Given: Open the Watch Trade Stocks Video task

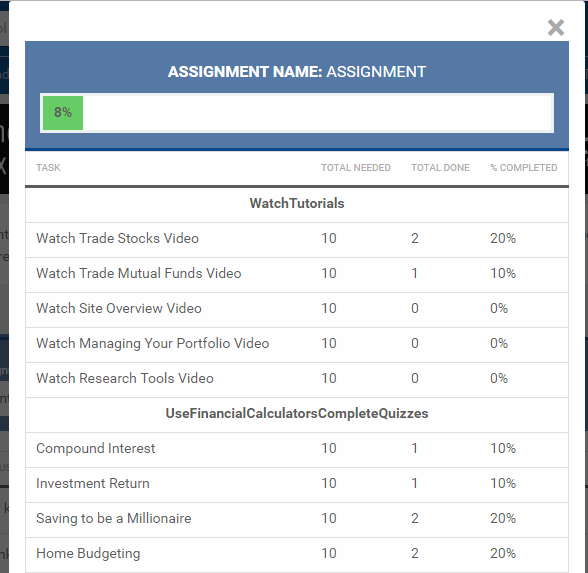Looking at the screenshot, I should coord(117,238).
